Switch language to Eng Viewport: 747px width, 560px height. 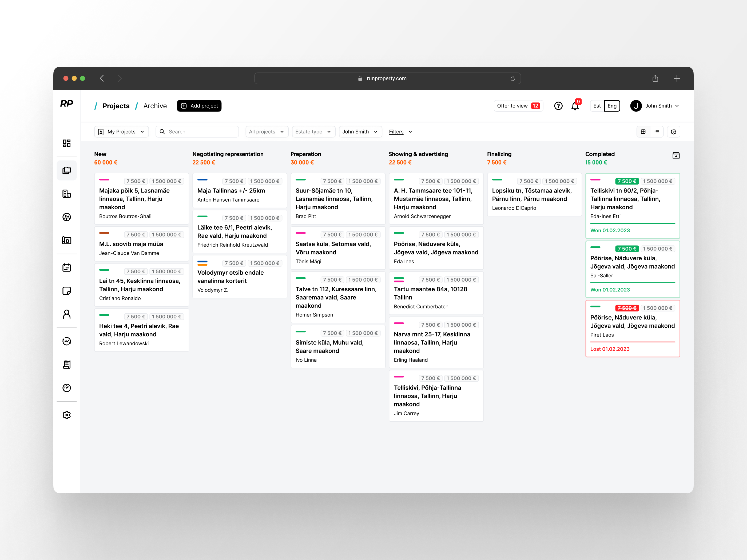611,106
